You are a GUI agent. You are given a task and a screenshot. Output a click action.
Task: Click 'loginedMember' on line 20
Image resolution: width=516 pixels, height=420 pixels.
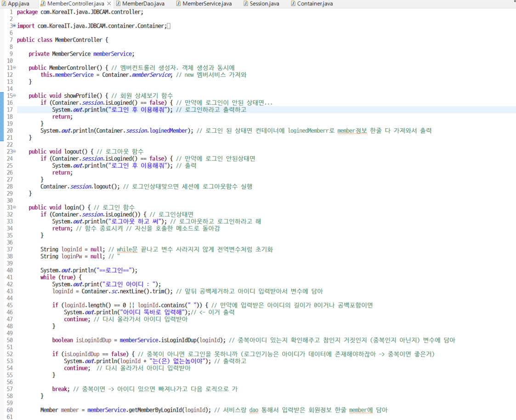(x=169, y=131)
